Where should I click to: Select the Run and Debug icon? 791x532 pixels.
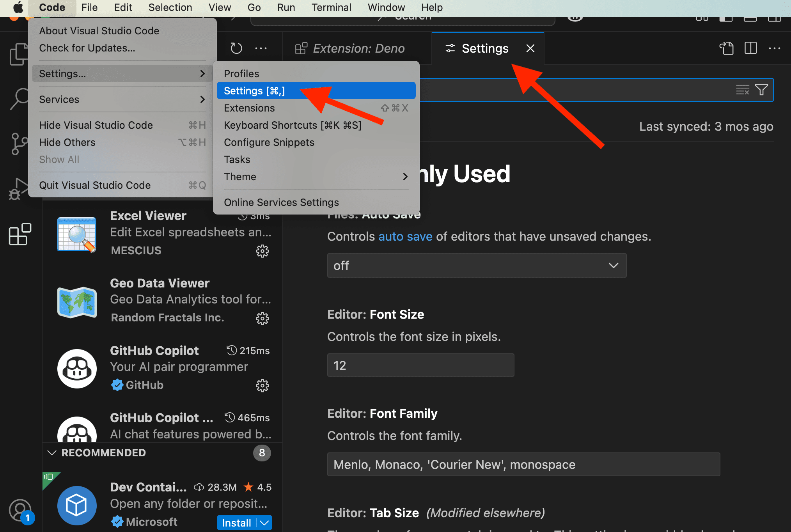point(20,188)
